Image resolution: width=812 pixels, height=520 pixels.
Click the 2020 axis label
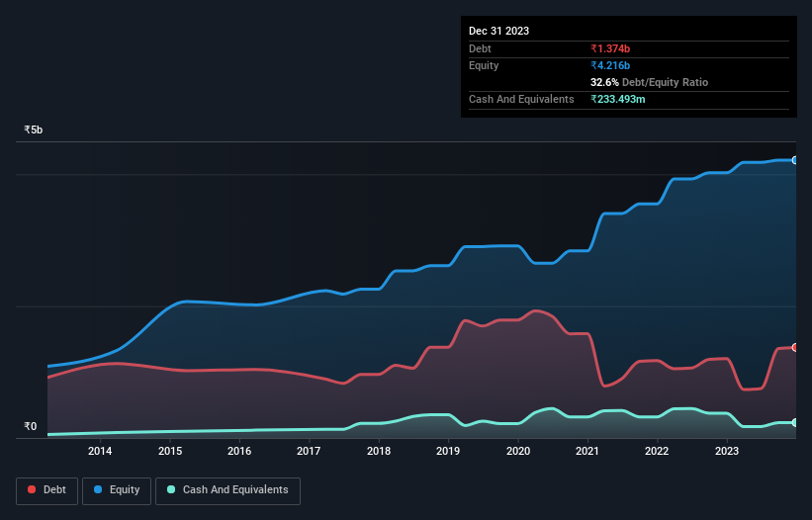pyautogui.click(x=518, y=451)
